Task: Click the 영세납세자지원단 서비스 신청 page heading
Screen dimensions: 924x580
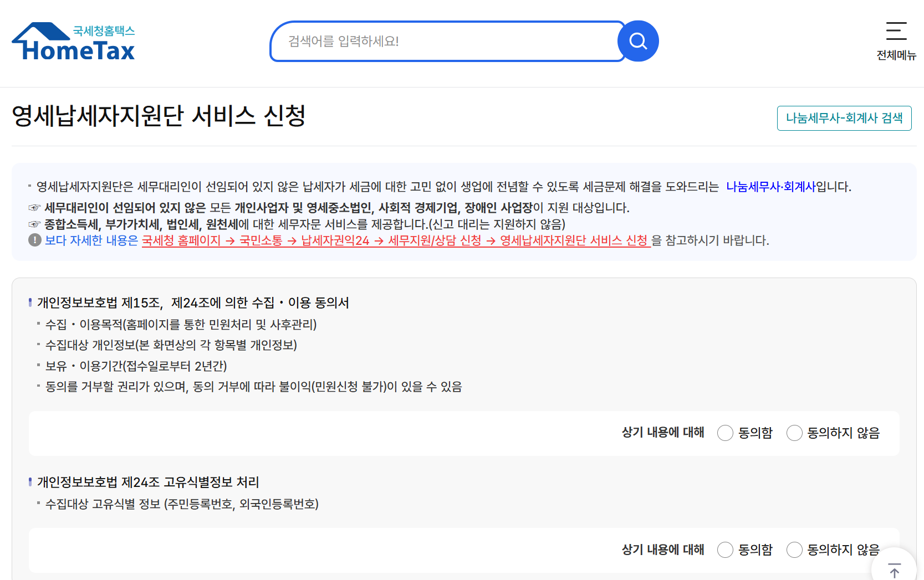Action: [x=159, y=116]
